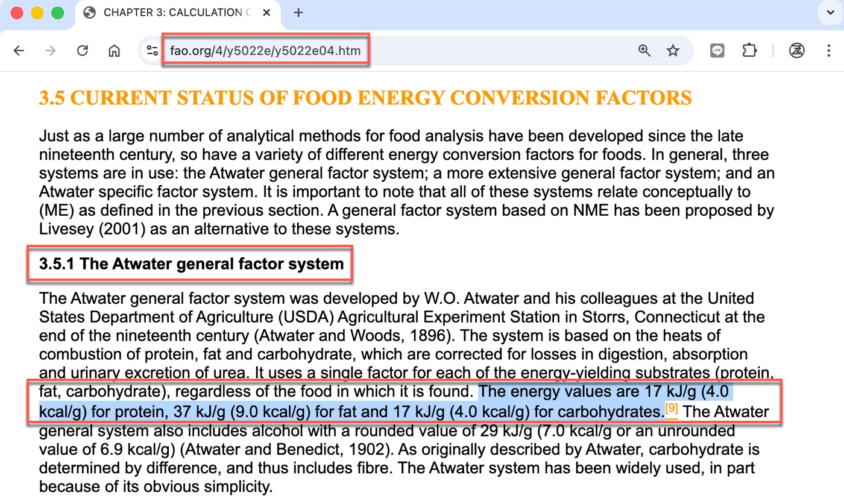844x504 pixels.
Task: Click the text "because of its obvious simplicity."
Action: pyautogui.click(x=156, y=487)
